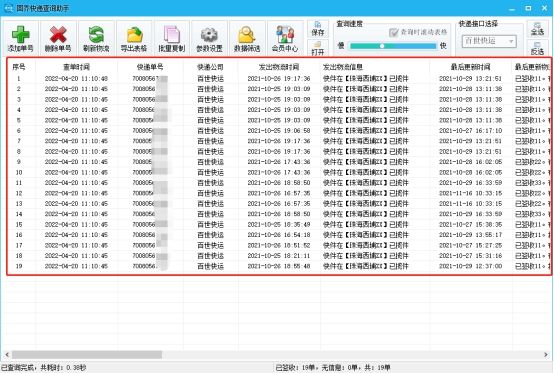Screen dimensions: 554x373
Task: Refresh logistics with the 刷新物流 button
Action: tap(96, 38)
